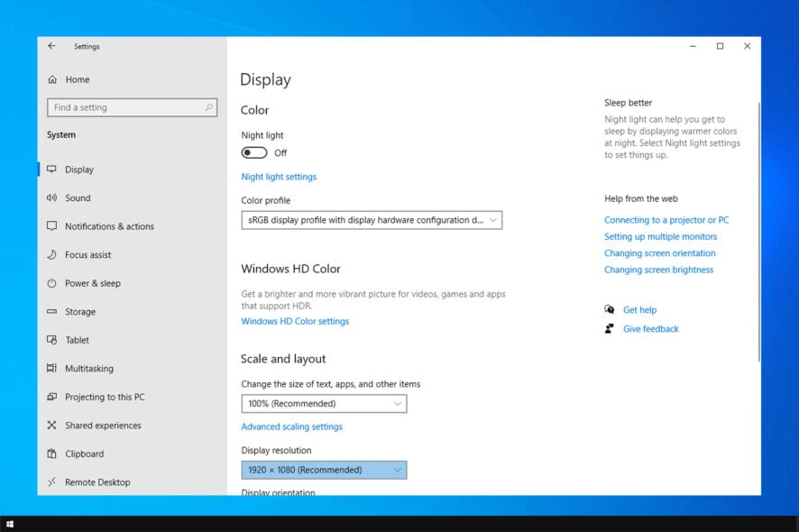Click the Settings window vertical scrollbar
The image size is (799, 532).
(758, 232)
